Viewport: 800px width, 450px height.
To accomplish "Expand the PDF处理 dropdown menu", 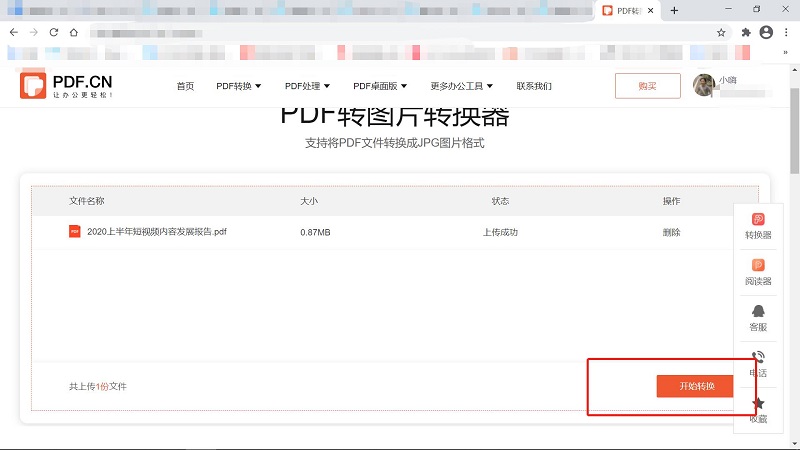I will pos(307,86).
